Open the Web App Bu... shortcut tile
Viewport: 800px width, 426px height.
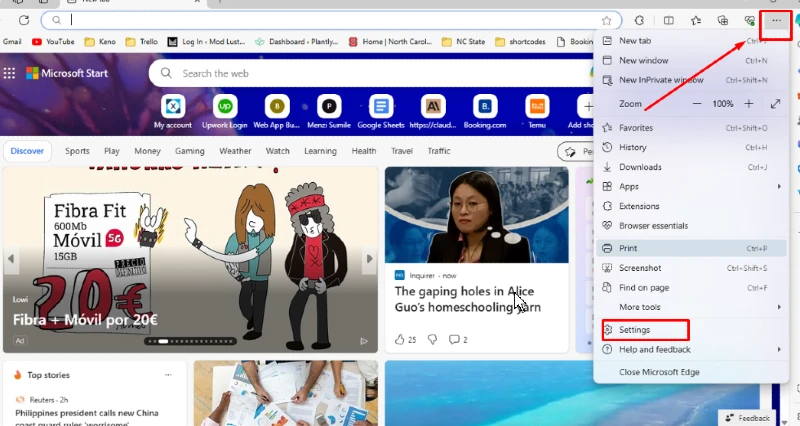277,112
